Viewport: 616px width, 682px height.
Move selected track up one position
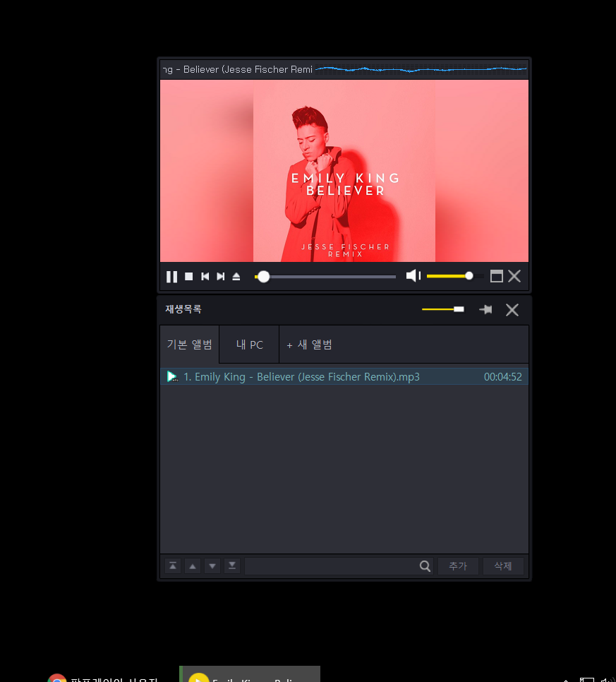tap(193, 566)
